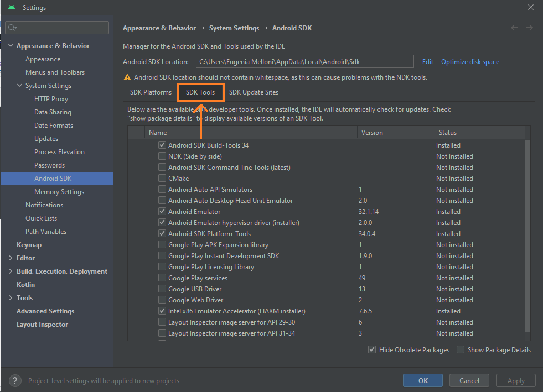The width and height of the screenshot is (543, 392).
Task: Click the Optimize disk space link
Action: pyautogui.click(x=470, y=62)
